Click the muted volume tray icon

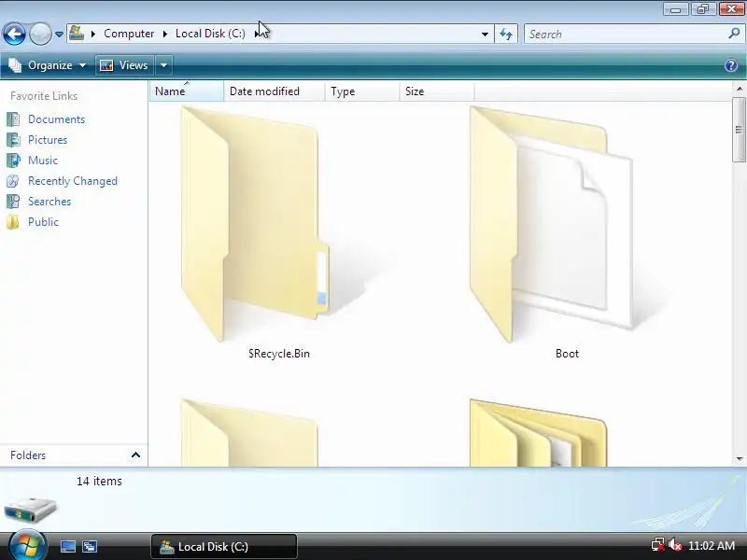click(674, 544)
